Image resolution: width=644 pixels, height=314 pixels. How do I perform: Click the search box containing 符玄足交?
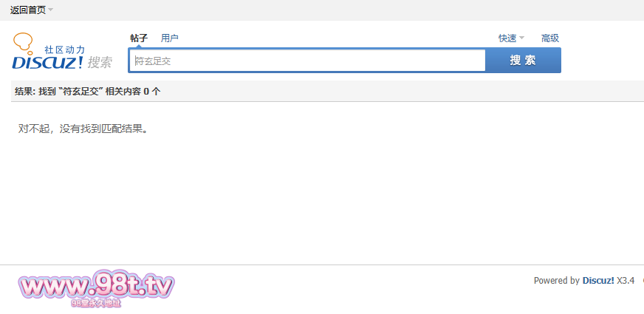tap(306, 61)
